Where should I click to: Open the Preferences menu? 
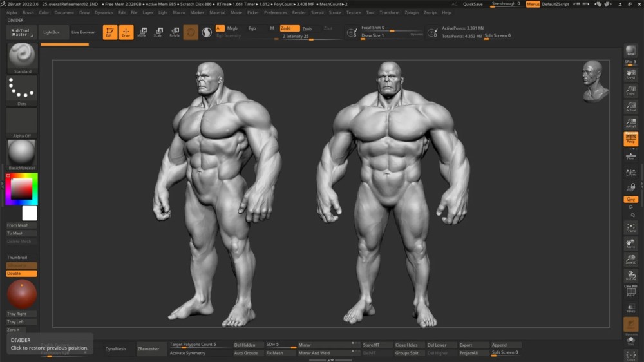click(275, 13)
